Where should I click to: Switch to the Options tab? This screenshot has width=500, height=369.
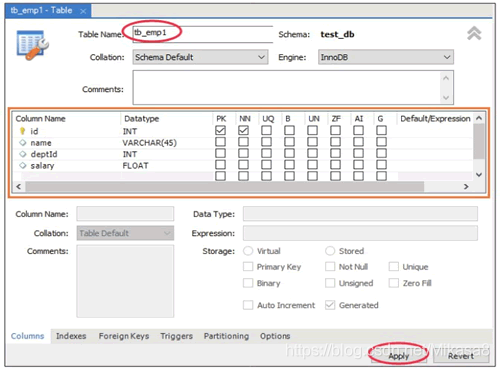coord(275,336)
